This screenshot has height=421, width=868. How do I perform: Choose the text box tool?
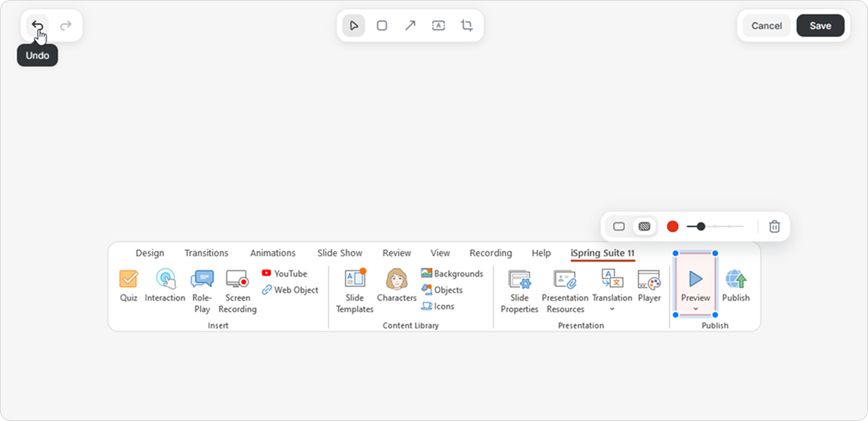pyautogui.click(x=439, y=25)
